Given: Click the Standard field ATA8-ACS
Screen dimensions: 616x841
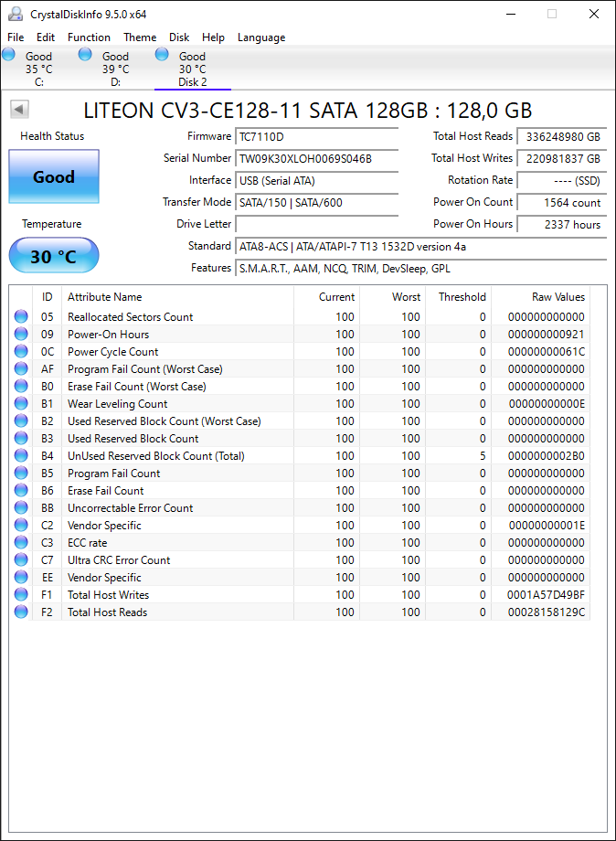Looking at the screenshot, I should 420,247.
